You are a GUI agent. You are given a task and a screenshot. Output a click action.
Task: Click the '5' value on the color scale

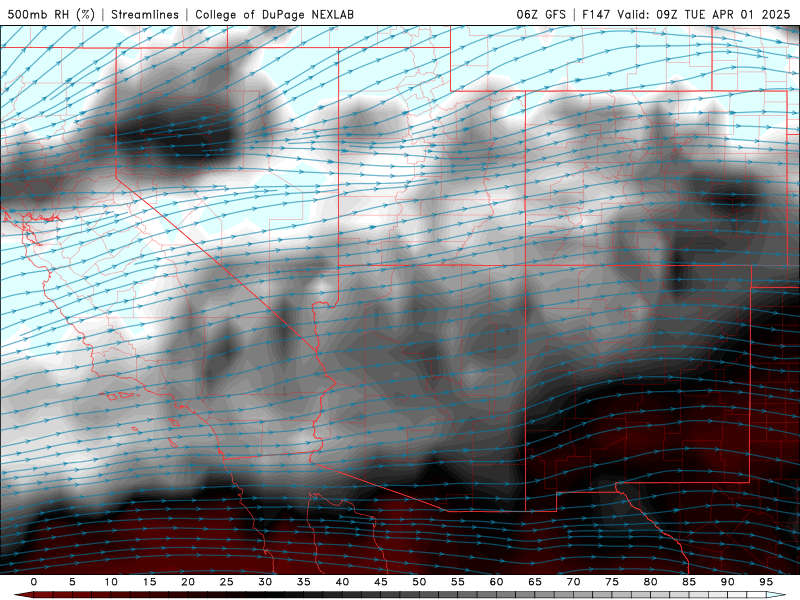pos(72,582)
